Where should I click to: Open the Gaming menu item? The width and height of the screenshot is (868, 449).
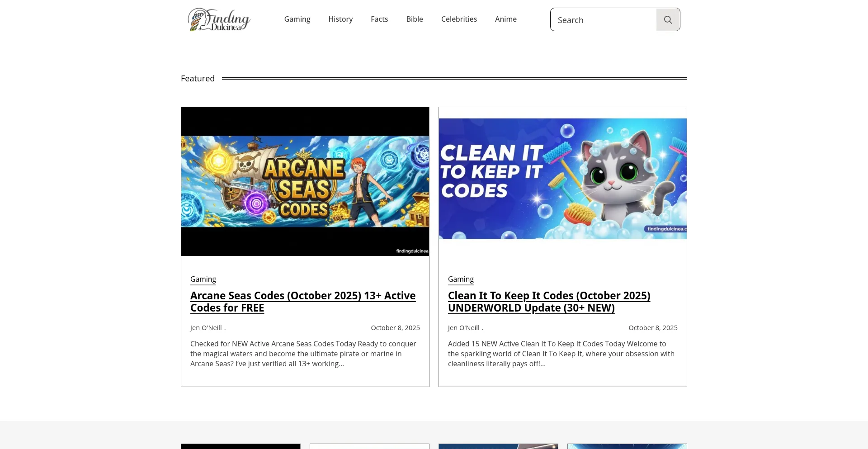click(297, 19)
